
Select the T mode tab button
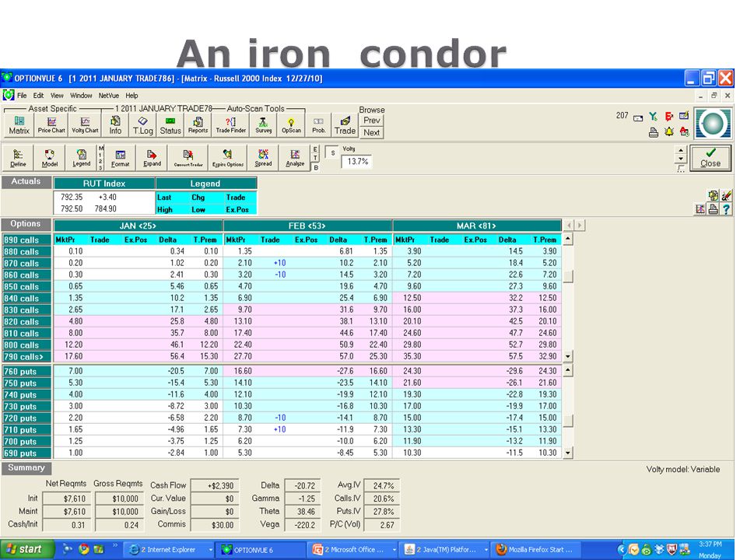pyautogui.click(x=315, y=158)
